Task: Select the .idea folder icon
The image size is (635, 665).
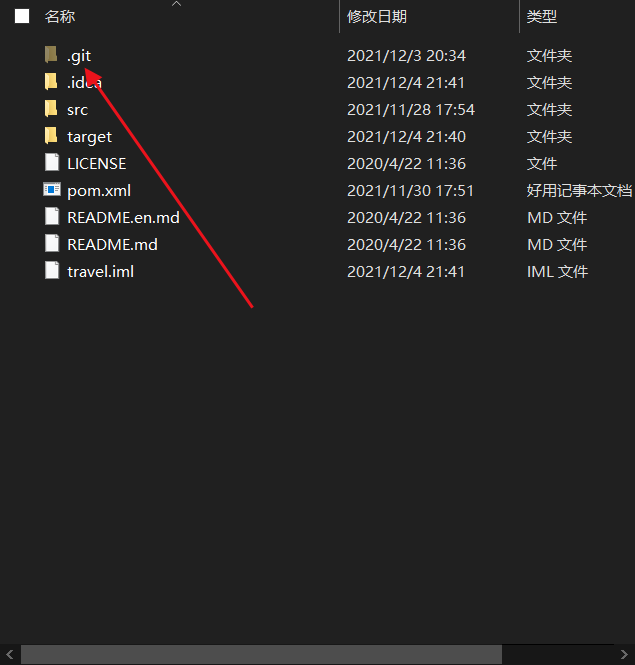Action: pyautogui.click(x=51, y=82)
